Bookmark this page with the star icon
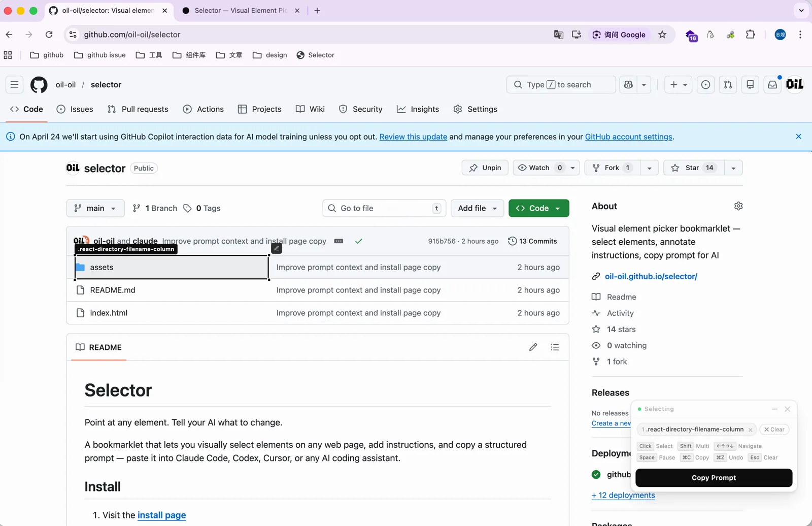 point(662,35)
